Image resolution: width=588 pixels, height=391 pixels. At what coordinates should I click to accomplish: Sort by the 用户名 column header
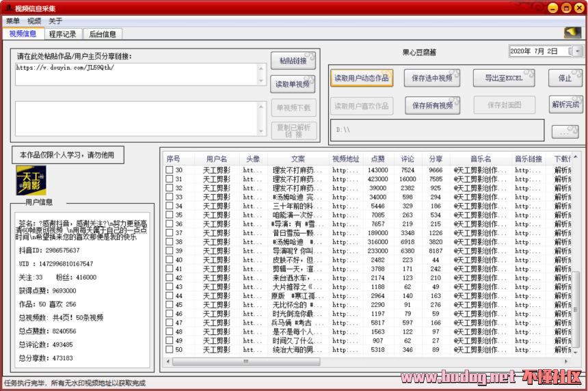click(216, 159)
